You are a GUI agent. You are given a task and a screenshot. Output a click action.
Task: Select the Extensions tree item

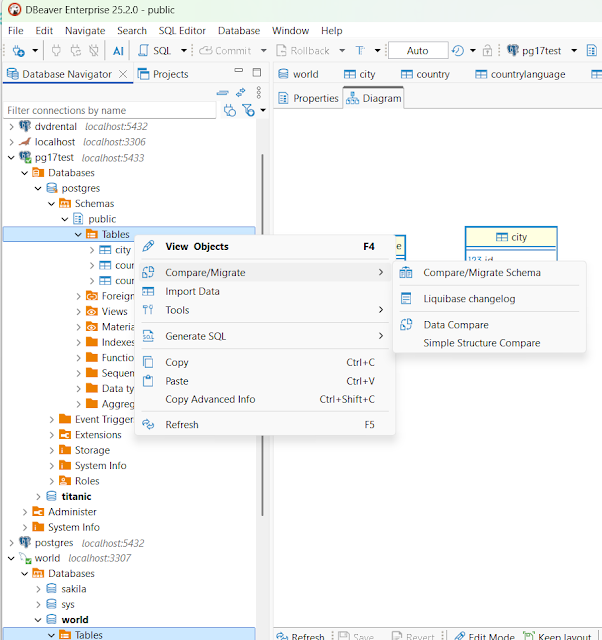90,435
